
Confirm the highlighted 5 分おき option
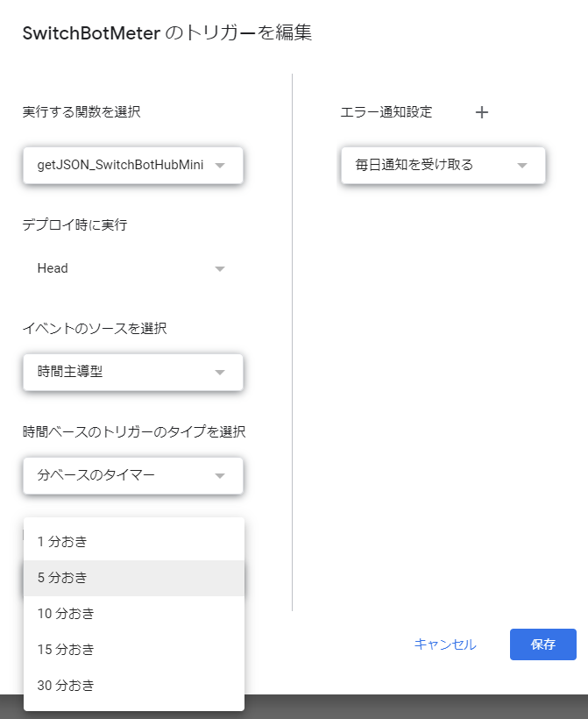[x=131, y=577]
